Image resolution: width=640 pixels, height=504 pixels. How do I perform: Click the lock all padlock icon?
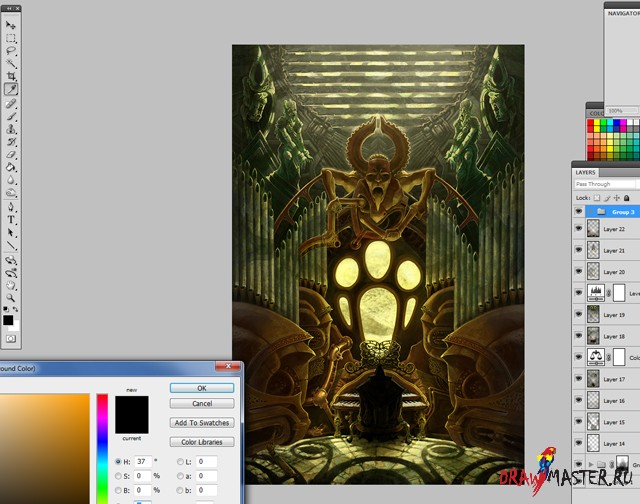(627, 198)
